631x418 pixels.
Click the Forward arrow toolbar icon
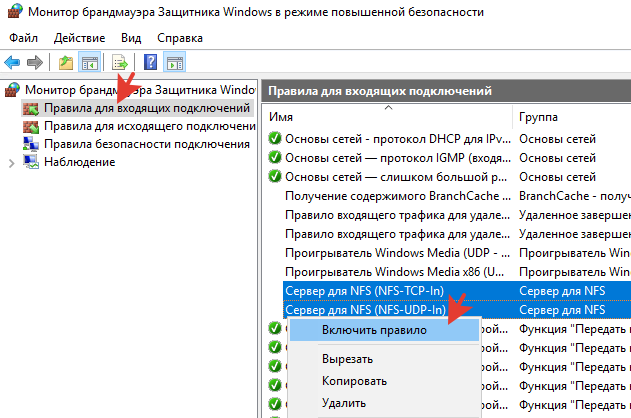coord(35,63)
